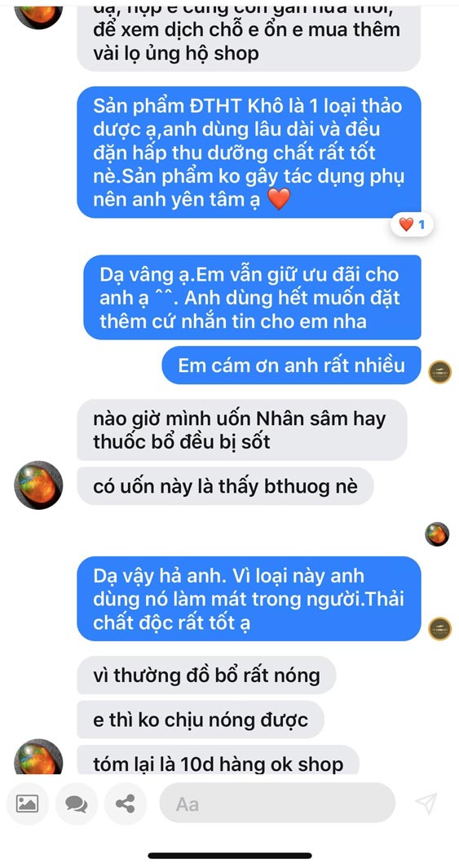
Task: Tap the chat bubbles icon
Action: point(77,804)
